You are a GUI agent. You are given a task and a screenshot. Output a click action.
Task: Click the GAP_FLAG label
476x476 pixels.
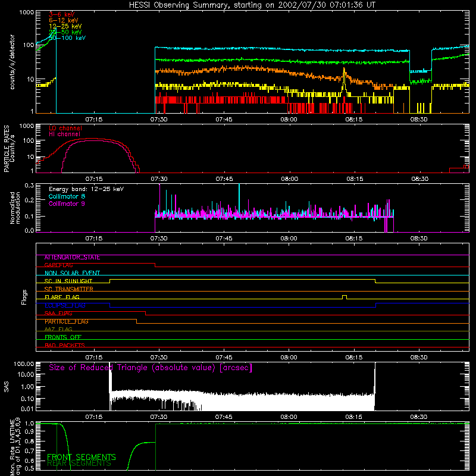tap(58, 265)
